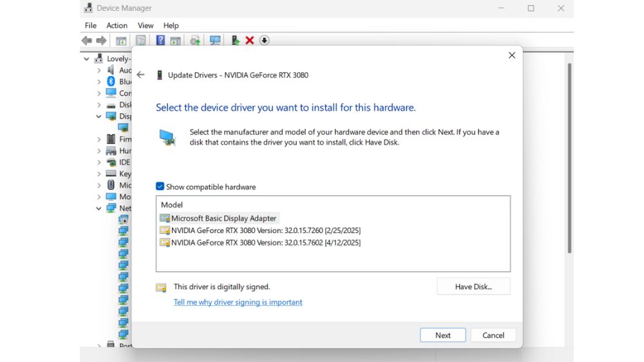Select the display adapter device under Display adapters
The image size is (644, 362).
(123, 128)
